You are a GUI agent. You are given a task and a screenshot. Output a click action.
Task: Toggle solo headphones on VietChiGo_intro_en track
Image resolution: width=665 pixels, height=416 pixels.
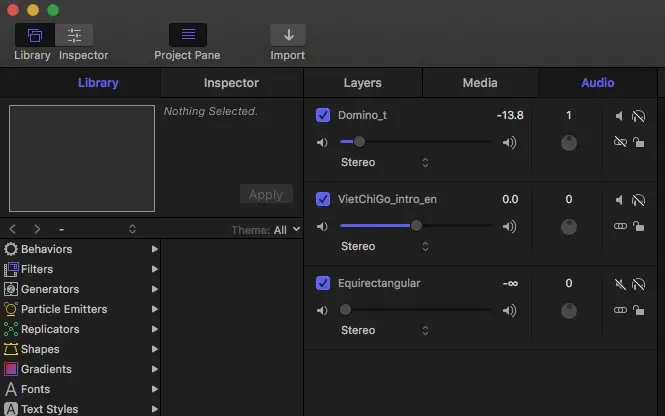[x=639, y=200]
